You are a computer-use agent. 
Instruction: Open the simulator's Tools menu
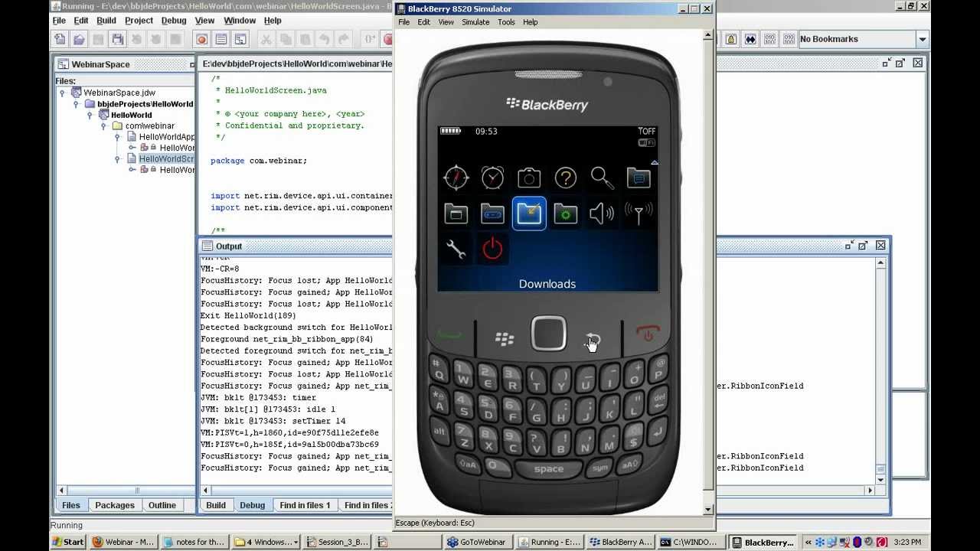pyautogui.click(x=506, y=22)
